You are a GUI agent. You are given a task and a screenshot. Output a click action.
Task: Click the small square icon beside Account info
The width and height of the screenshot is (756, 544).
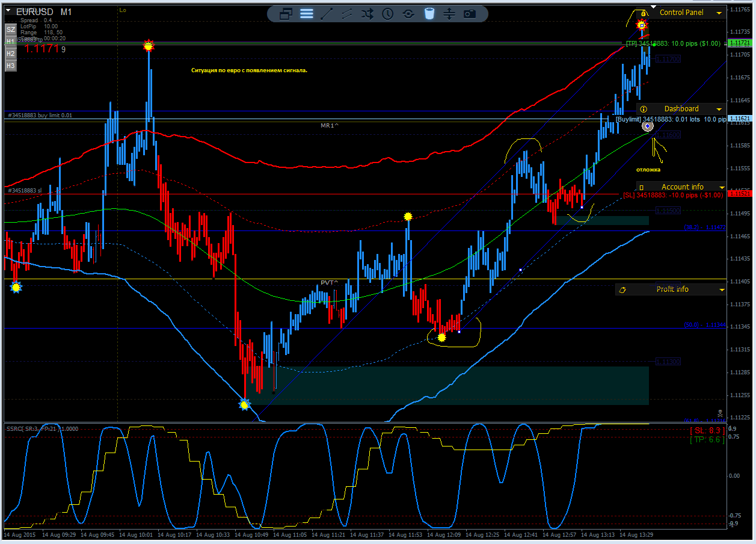pos(641,188)
